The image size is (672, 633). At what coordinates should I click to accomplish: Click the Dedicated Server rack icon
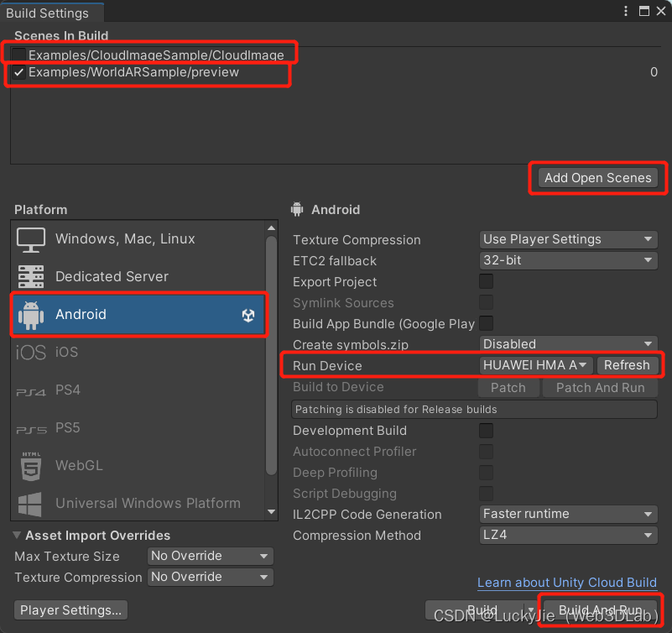31,276
